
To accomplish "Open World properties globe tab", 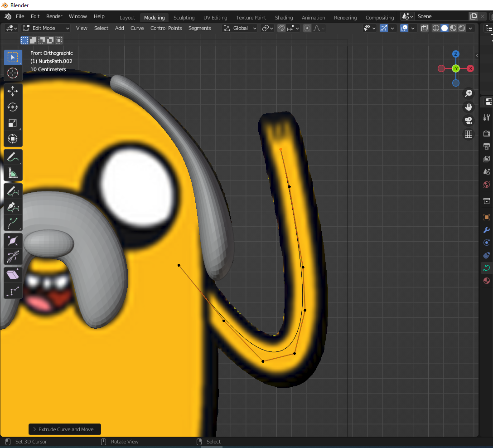I will click(487, 185).
